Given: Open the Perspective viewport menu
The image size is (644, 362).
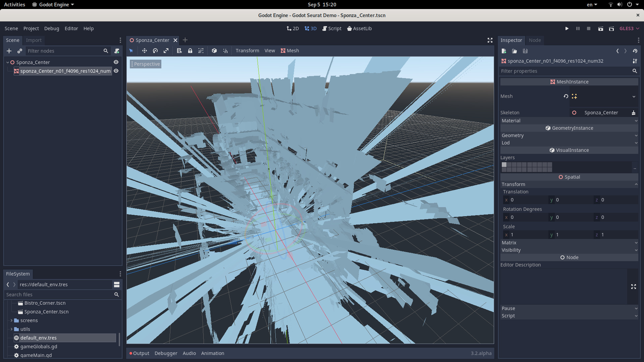Looking at the screenshot, I should point(146,64).
